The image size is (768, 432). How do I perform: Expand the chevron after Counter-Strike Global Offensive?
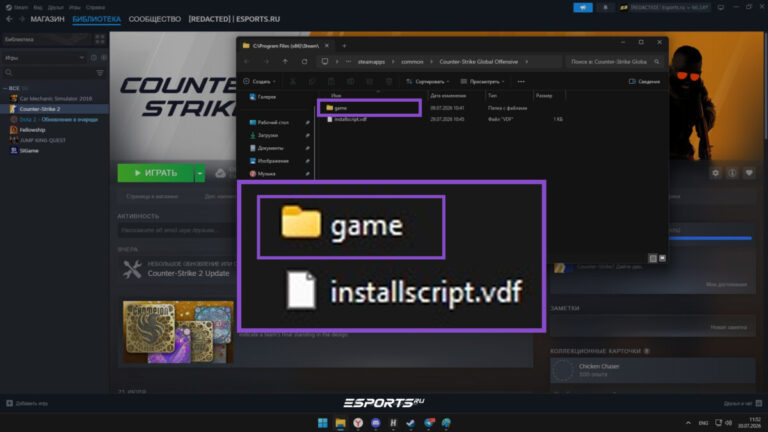tap(527, 62)
